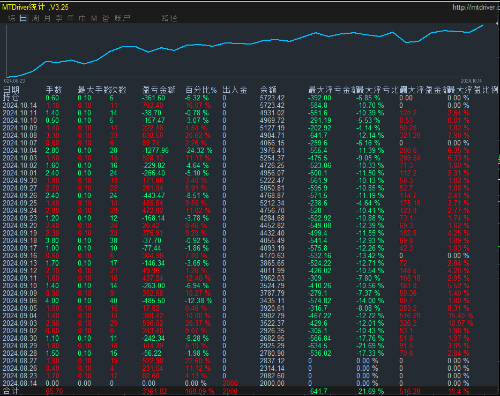Click the 盈亏金额 column header
Image resolution: width=500 pixels, height=396 pixels.
click(159, 90)
